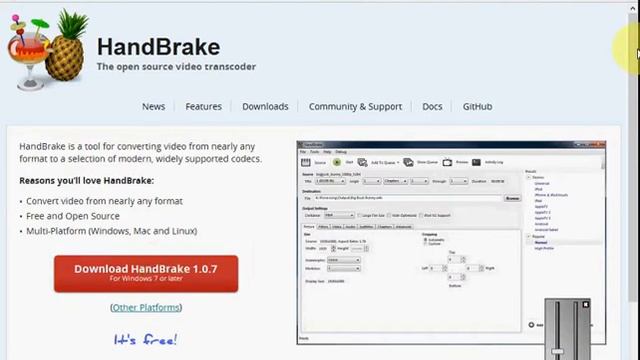The height and width of the screenshot is (360, 640).
Task: Open the Docs navigation link
Action: click(x=432, y=107)
